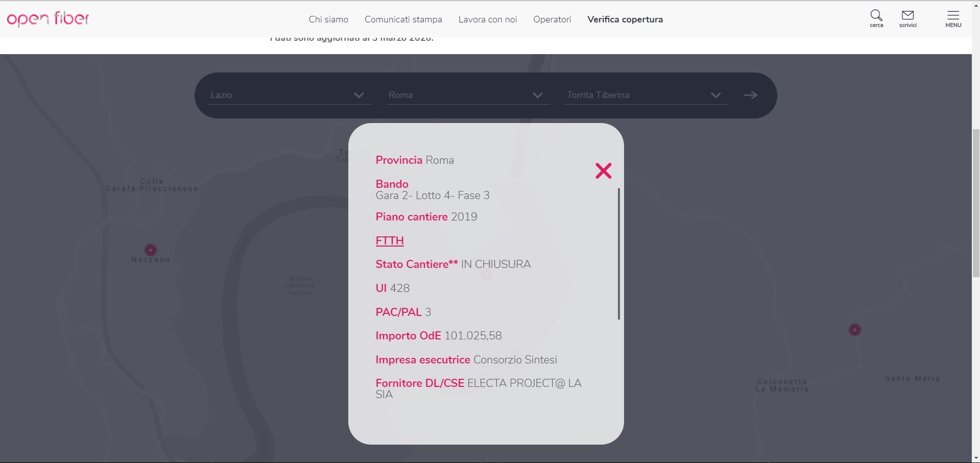980x463 pixels.
Task: Expand the Lazio region dropdown
Action: pyautogui.click(x=291, y=95)
